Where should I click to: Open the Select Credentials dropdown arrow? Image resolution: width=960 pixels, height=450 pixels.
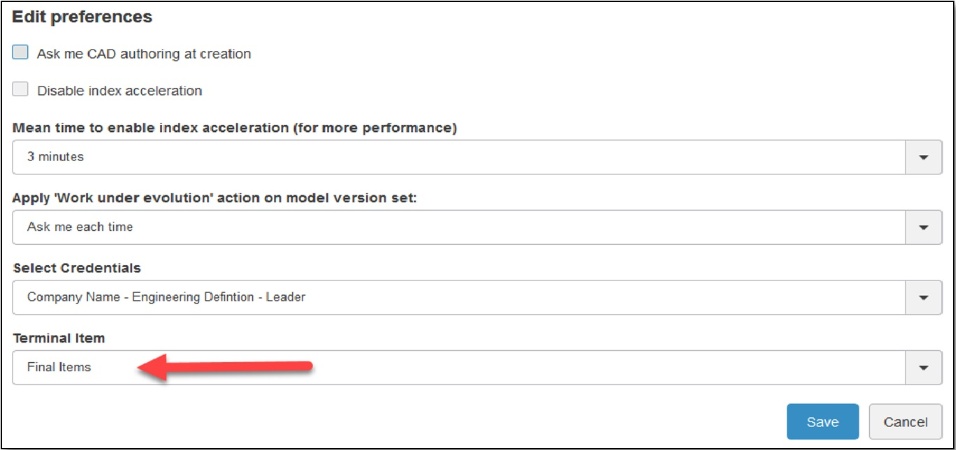(923, 297)
